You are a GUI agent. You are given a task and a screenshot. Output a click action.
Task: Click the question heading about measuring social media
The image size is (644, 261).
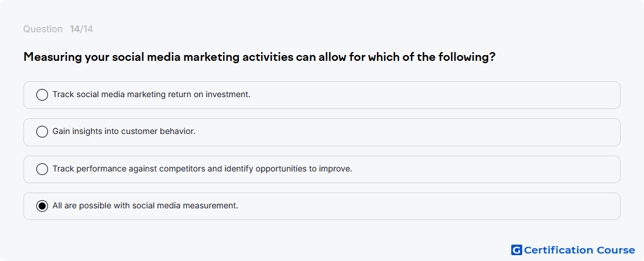(x=259, y=57)
